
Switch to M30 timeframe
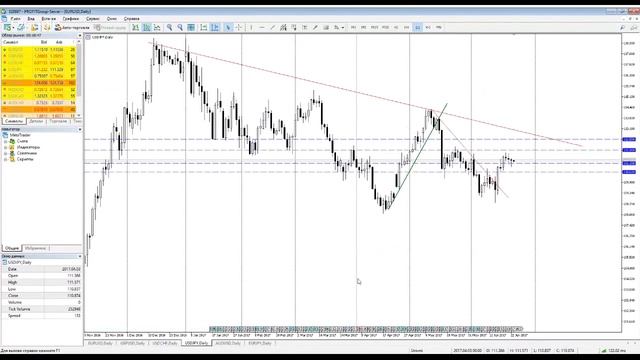tap(385, 27)
